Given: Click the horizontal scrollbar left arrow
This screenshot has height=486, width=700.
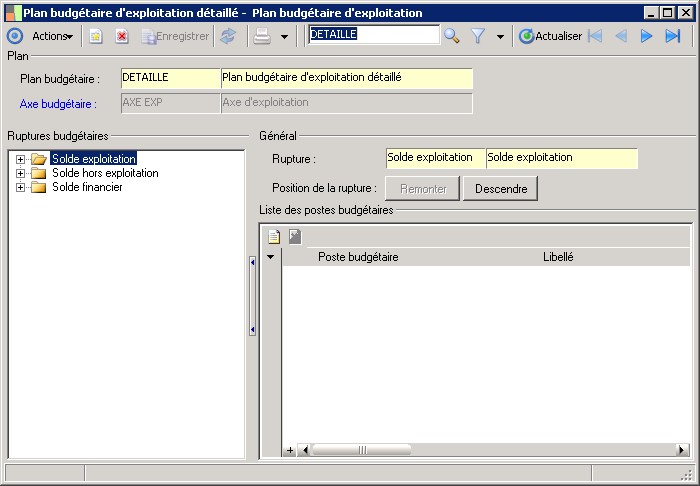Looking at the screenshot, I should (x=305, y=450).
